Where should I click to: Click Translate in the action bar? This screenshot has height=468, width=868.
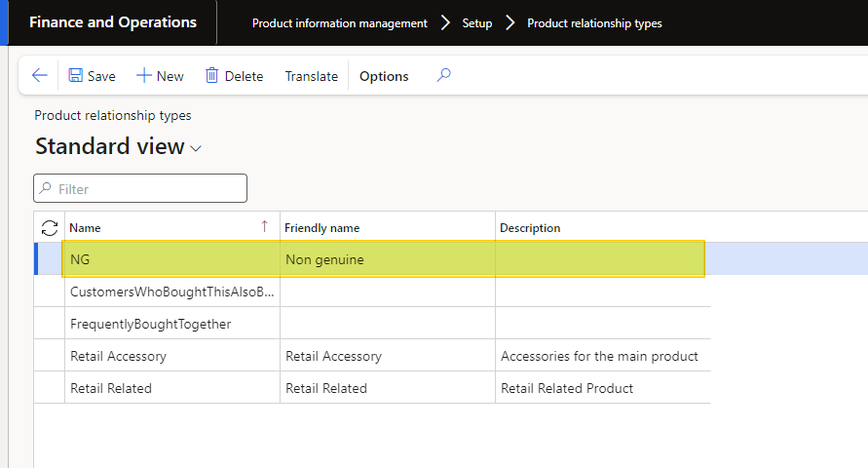[311, 76]
